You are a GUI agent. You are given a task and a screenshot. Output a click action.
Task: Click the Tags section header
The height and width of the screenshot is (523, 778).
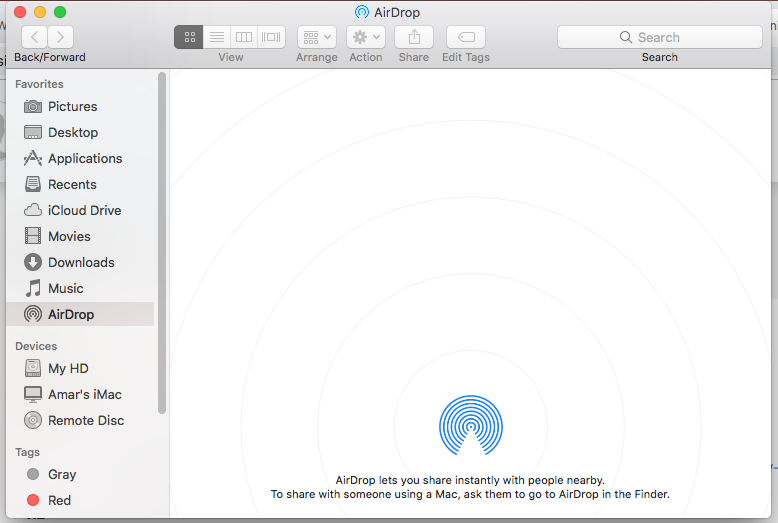coord(27,453)
